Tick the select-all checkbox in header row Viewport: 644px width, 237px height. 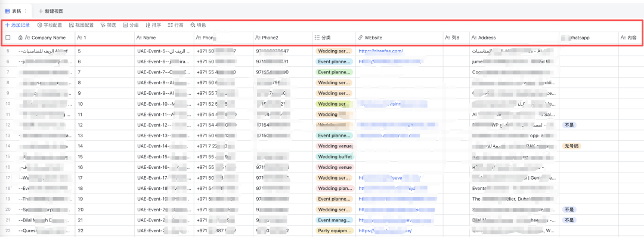8,38
